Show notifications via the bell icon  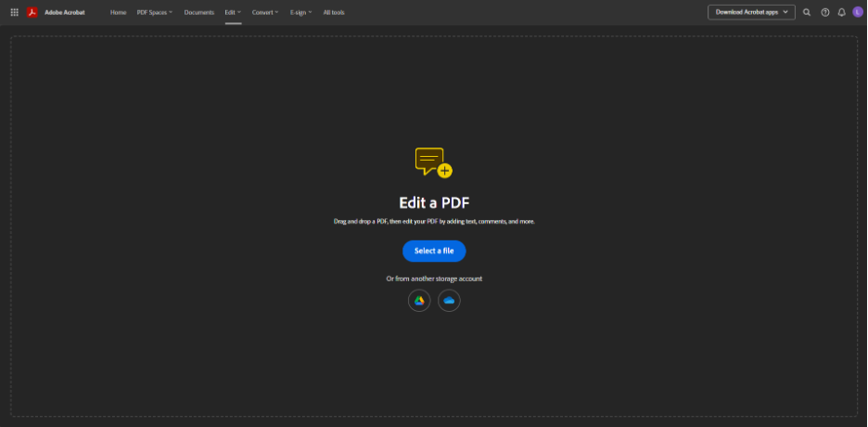(841, 12)
